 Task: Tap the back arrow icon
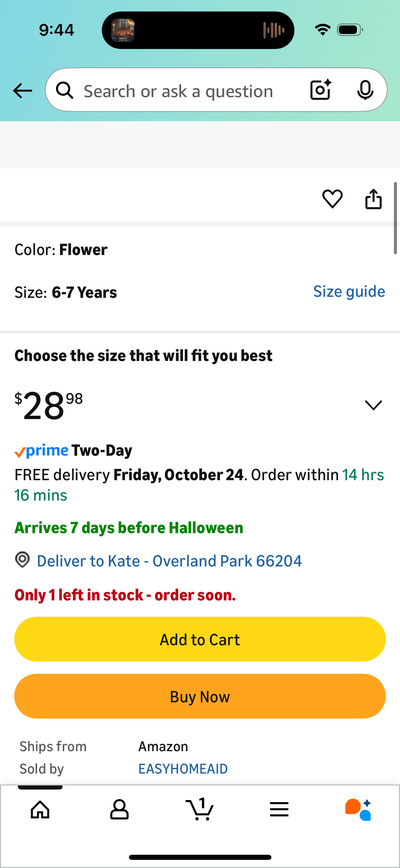coord(22,91)
